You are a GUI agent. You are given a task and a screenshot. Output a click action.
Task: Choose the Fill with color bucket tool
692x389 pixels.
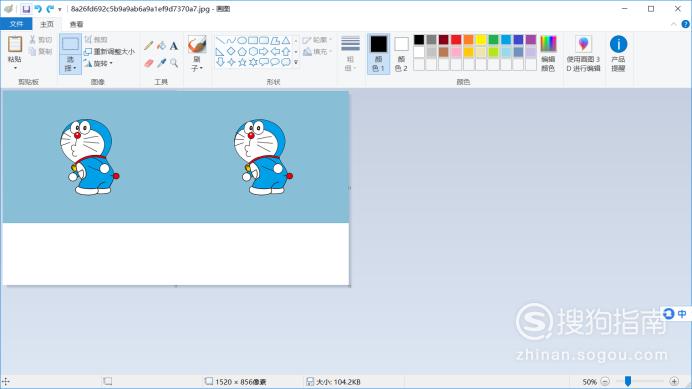[162, 45]
